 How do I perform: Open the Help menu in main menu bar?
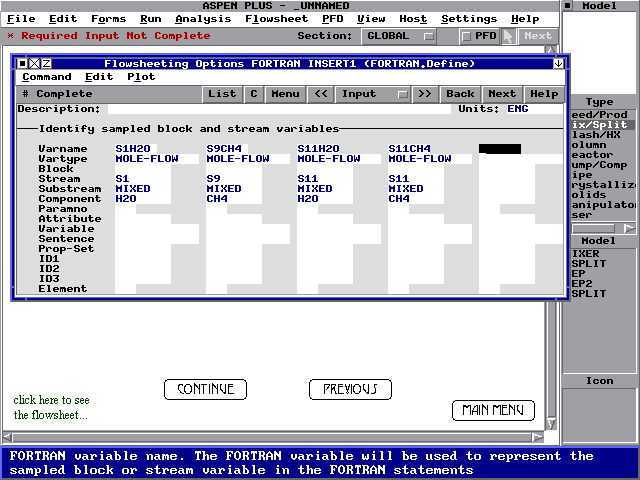(525, 19)
